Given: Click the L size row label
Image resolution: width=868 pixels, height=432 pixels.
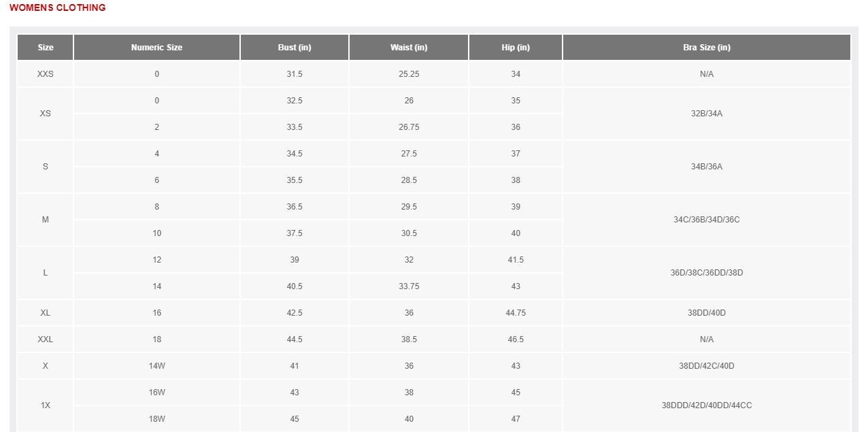Looking at the screenshot, I should click(46, 273).
